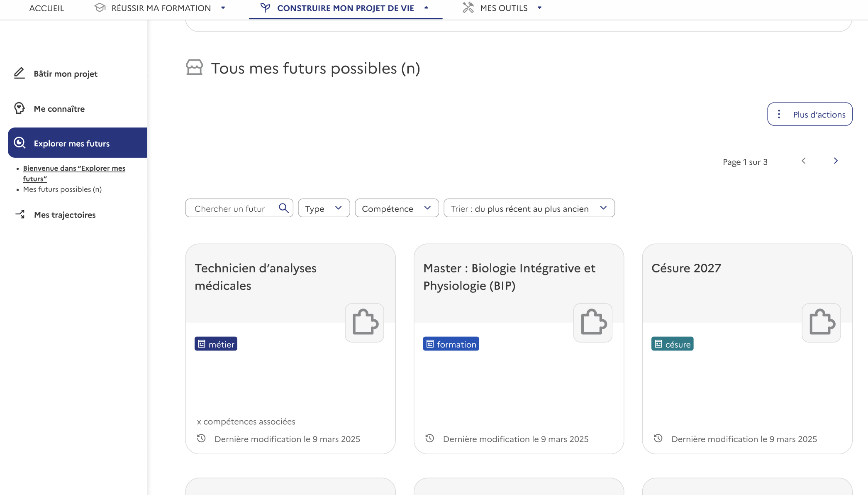Follow the Bienvenue dans Explorer mes futurs link
The height and width of the screenshot is (495, 868).
[74, 173]
